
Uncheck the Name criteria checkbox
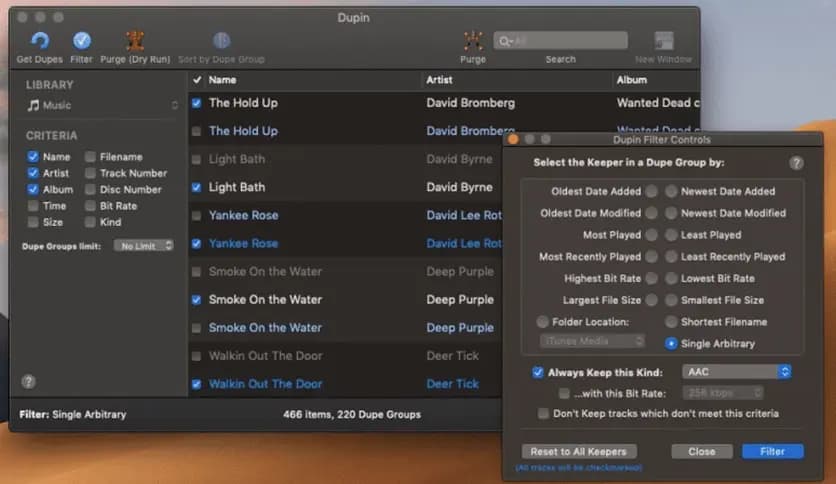(33, 157)
